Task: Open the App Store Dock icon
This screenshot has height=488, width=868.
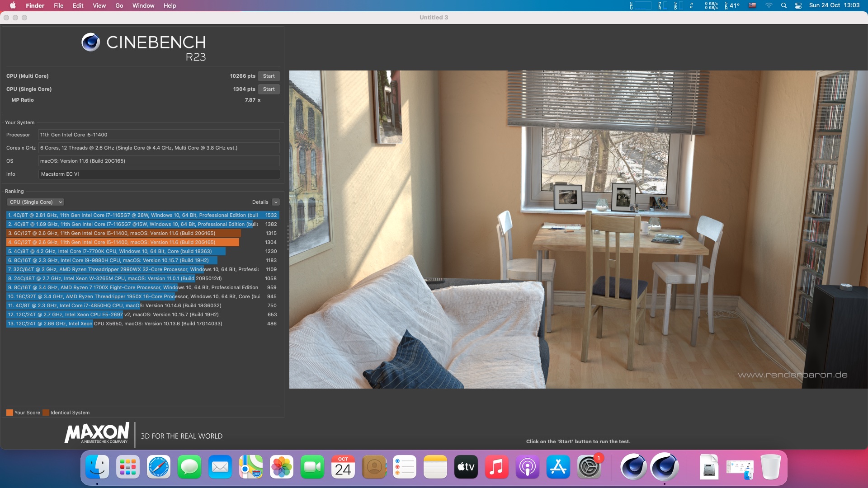Action: [558, 467]
